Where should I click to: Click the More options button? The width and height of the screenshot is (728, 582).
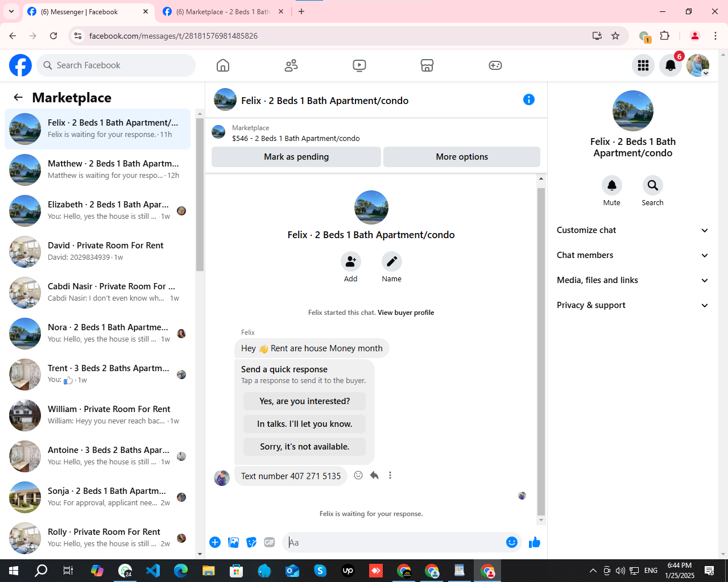click(462, 157)
